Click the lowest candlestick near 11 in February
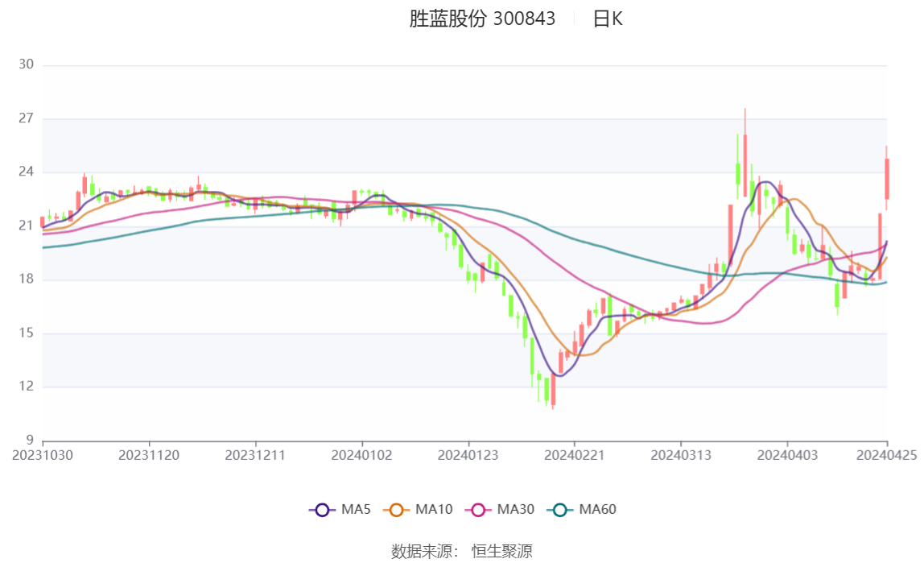The image size is (924, 563). [x=553, y=389]
